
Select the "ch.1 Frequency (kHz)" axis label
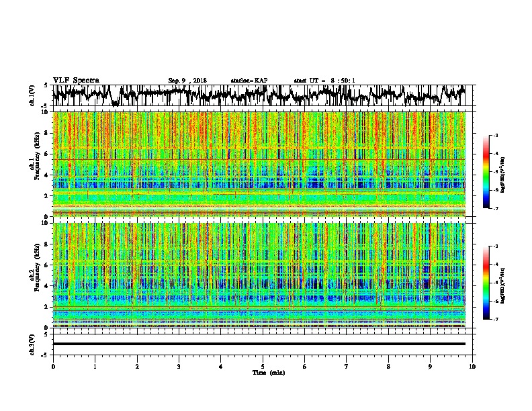[x=36, y=156]
